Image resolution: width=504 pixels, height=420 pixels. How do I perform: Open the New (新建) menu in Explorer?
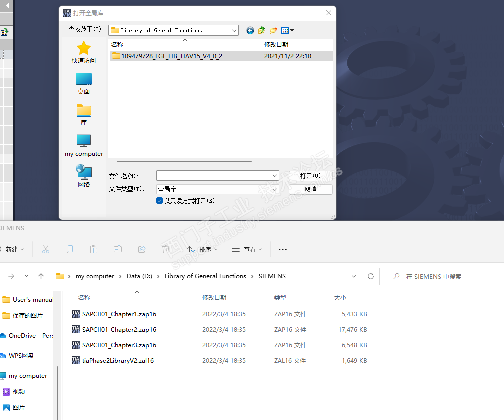tap(12, 249)
